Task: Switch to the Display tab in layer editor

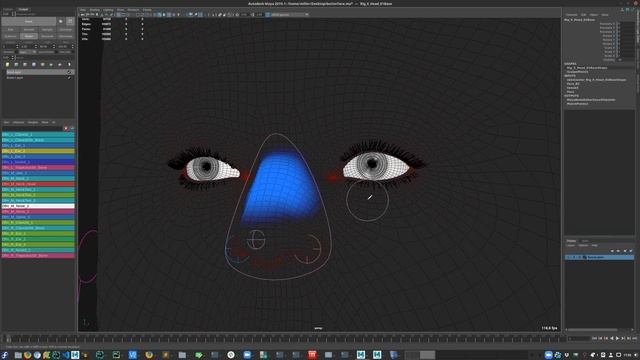Action: pos(571,241)
